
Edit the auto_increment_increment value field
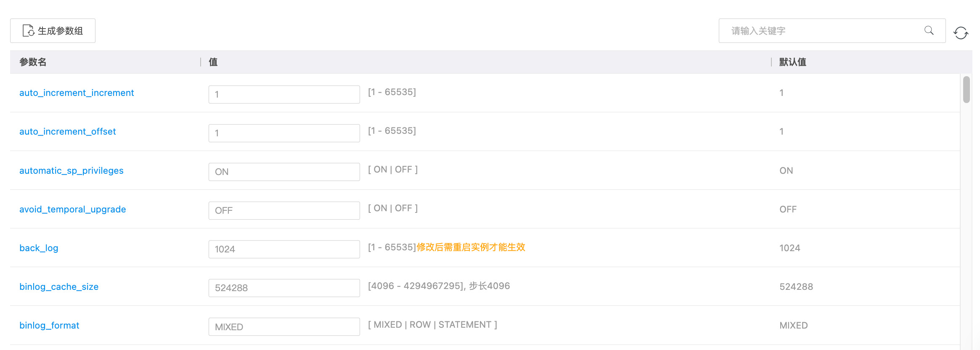[284, 94]
